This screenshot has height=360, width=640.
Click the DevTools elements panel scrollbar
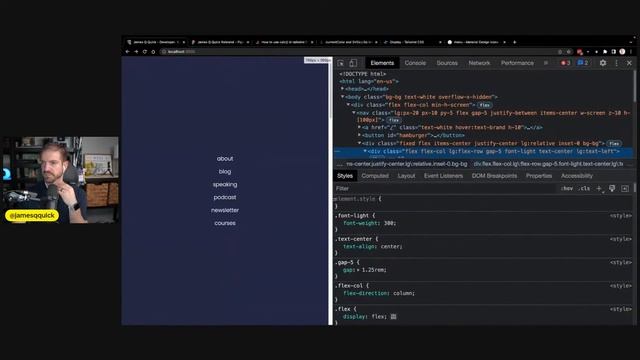[635, 87]
